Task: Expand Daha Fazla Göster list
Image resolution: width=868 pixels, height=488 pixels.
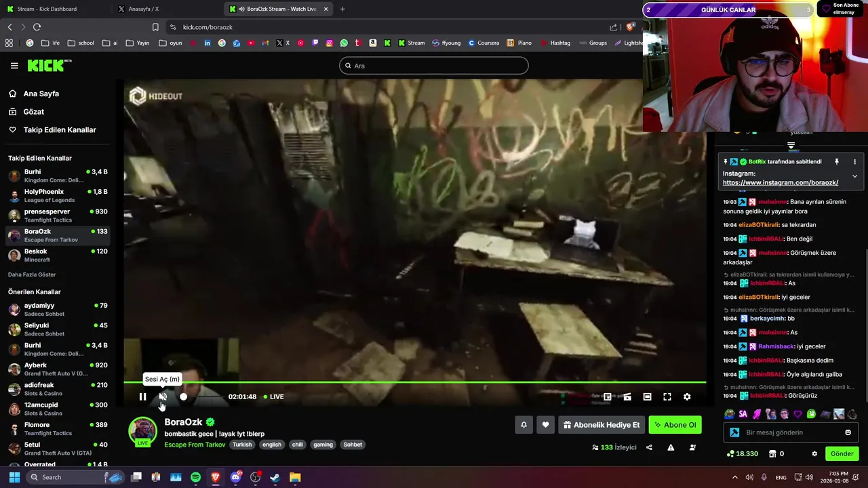Action: click(32, 274)
